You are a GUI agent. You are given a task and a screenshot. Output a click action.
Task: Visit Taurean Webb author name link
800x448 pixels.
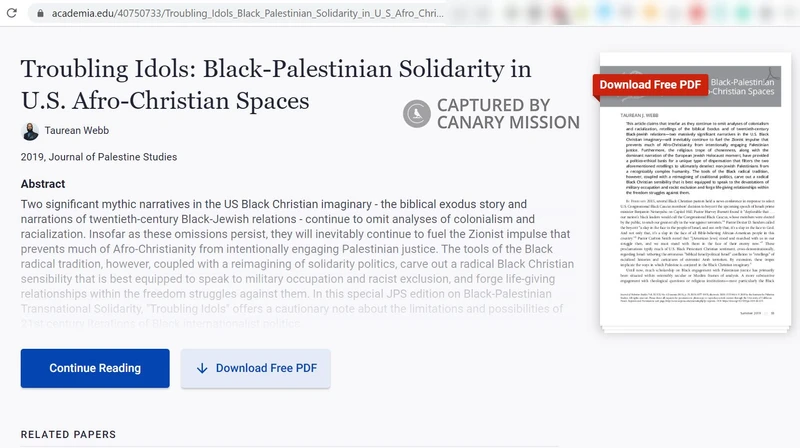pyautogui.click(x=77, y=131)
